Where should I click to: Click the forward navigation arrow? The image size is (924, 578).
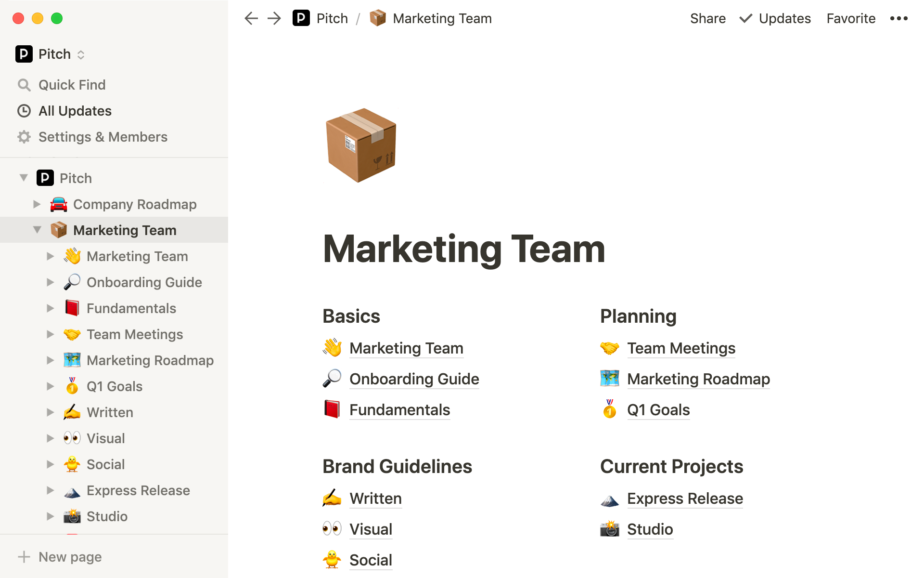tap(274, 19)
